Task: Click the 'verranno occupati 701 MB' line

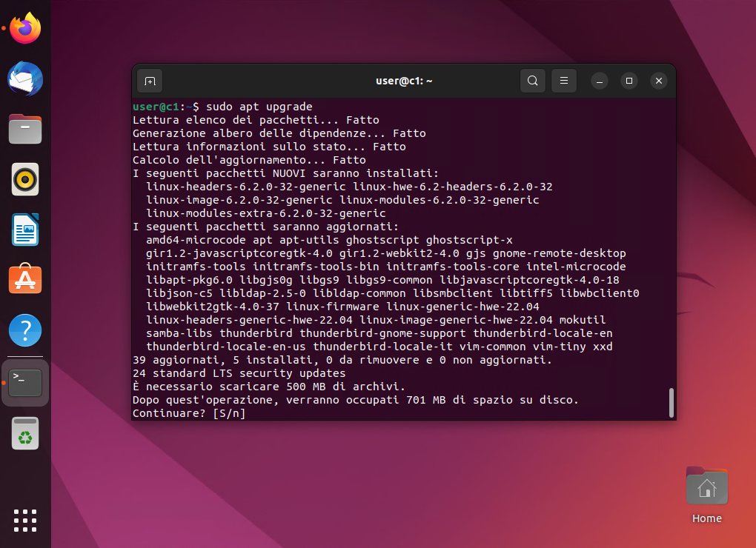Action: [x=355, y=400]
